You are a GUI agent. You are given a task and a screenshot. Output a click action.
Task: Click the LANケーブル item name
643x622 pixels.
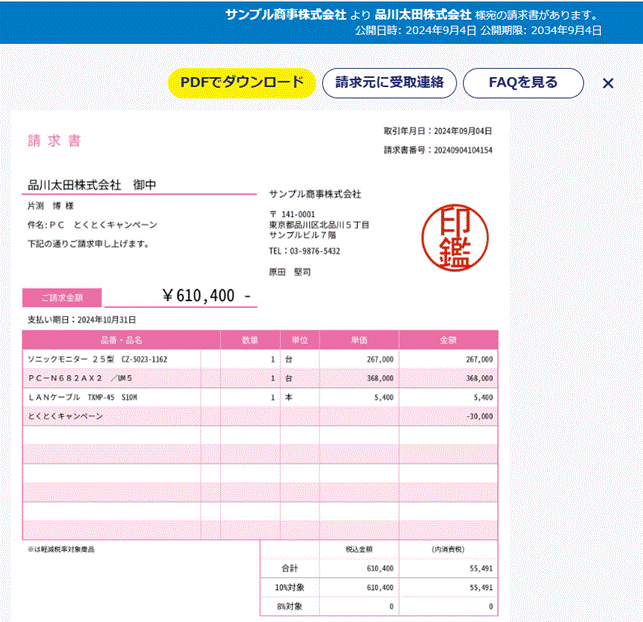(x=82, y=397)
